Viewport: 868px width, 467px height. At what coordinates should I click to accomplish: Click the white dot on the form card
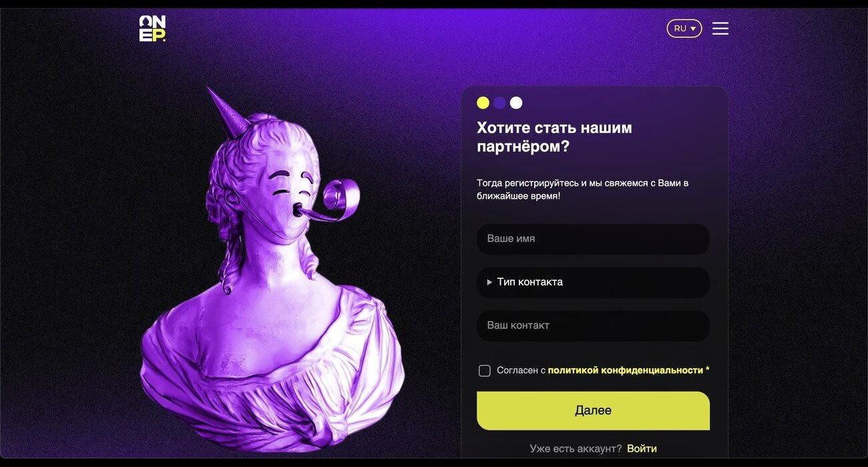(516, 103)
